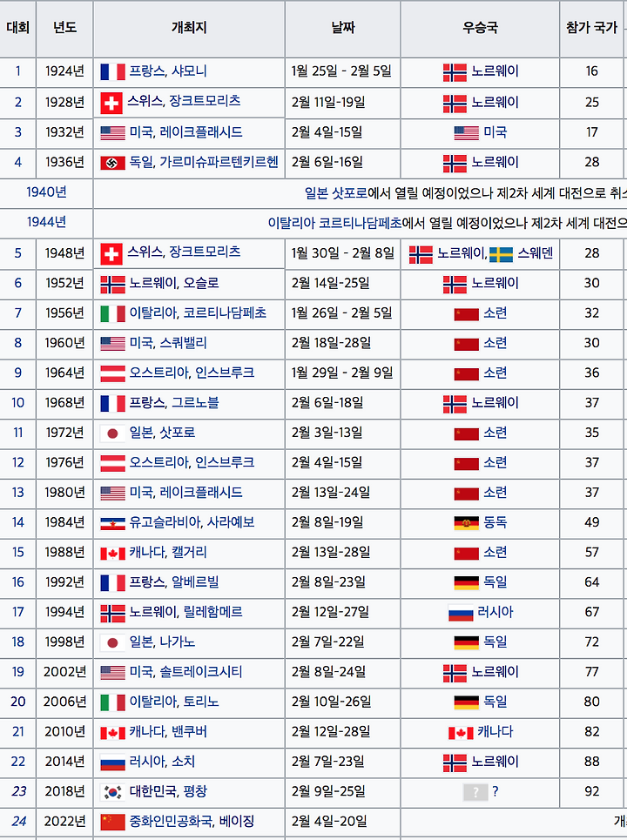The height and width of the screenshot is (840, 627).
Task: Click the USA flag in the 1932 host cell
Action: click(x=112, y=133)
